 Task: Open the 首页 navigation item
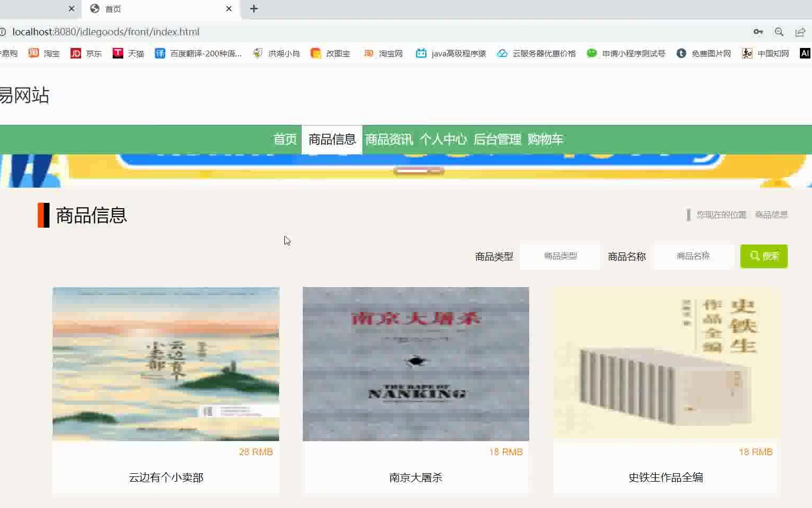point(285,140)
